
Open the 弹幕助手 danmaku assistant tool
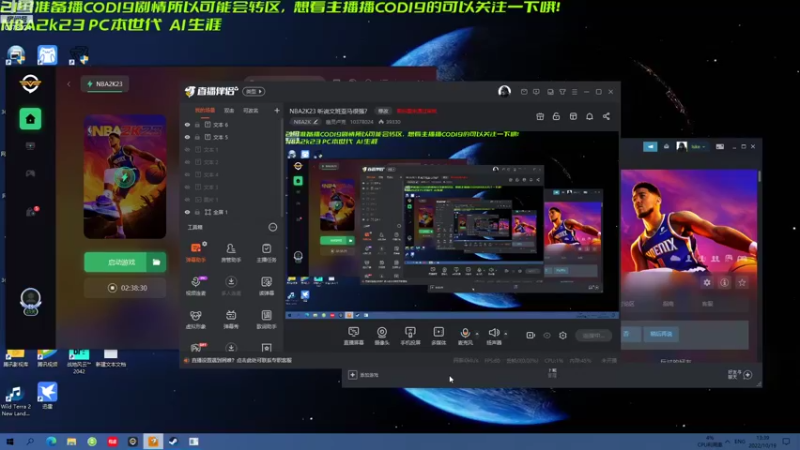(x=196, y=252)
